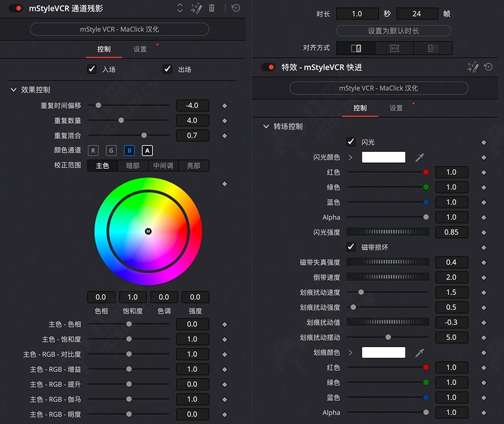This screenshot has height=424, width=504.
Task: Click the white 划痕颜色 color swatch
Action: point(383,352)
